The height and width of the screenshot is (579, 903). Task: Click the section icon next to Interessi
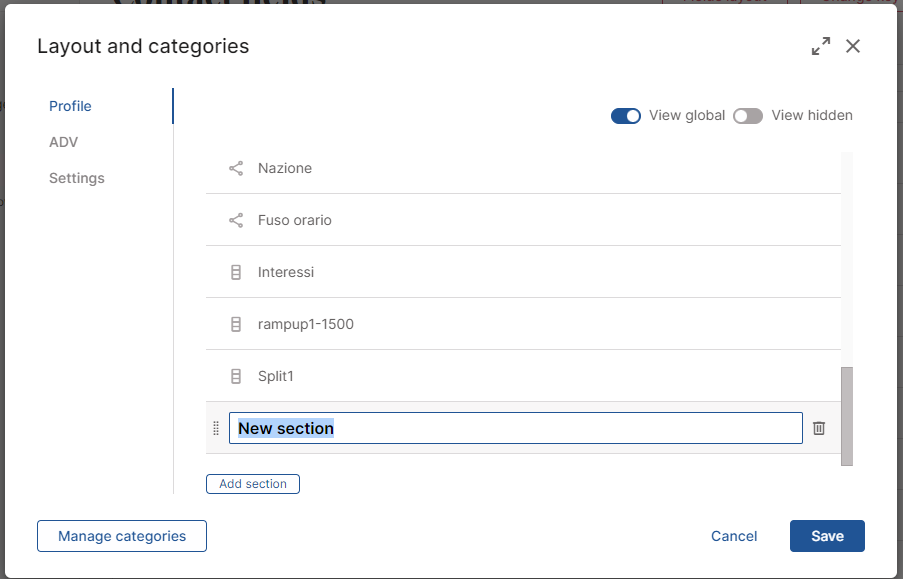point(236,272)
